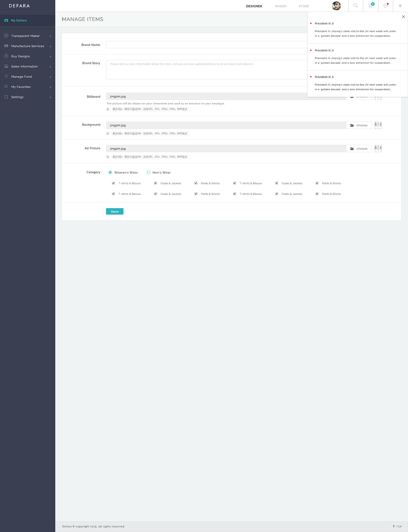Expand Buy Designs chevron
408x532 pixels.
click(x=50, y=56)
